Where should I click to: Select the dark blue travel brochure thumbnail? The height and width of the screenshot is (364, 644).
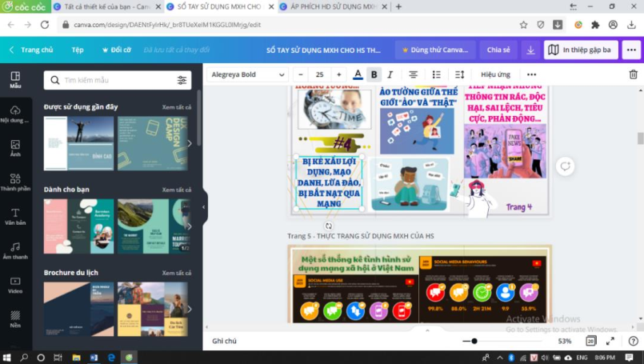click(x=78, y=309)
